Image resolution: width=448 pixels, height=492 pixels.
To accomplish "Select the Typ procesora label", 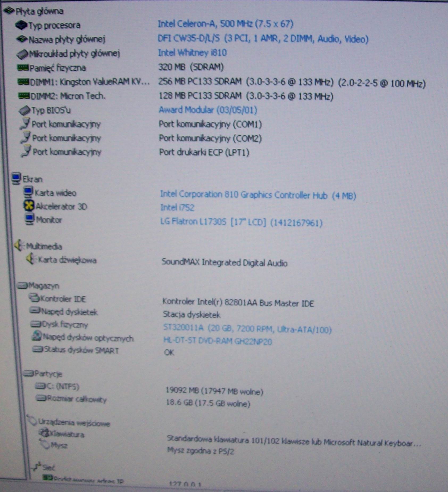I will click(54, 25).
